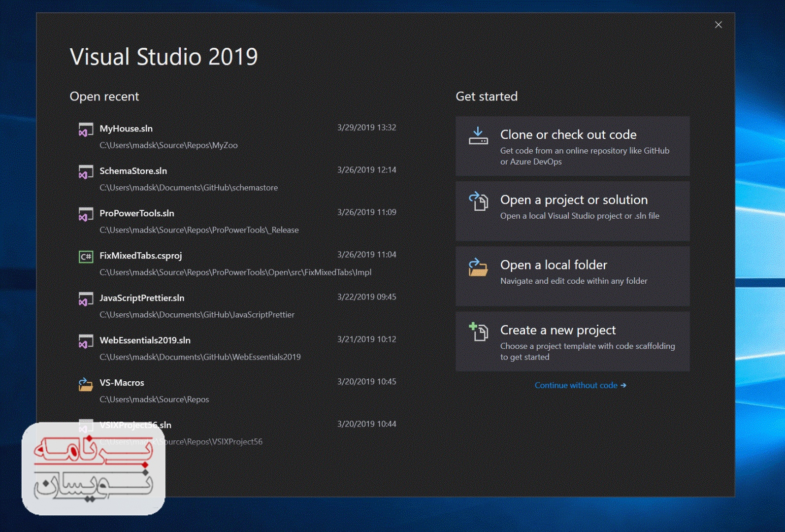
Task: Click the ProPowerTools.sln solution icon
Action: pos(86,214)
